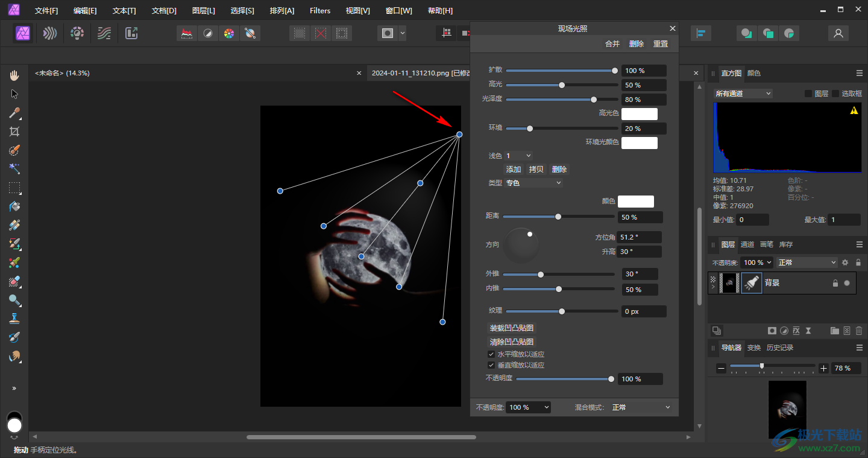Screen dimensions: 868x458
Task: Select the Zoom magnifier tool
Action: 14,300
